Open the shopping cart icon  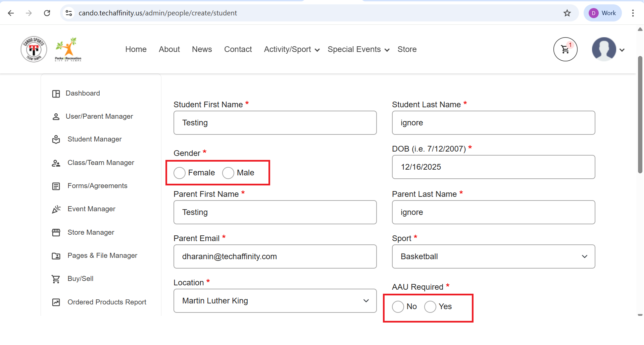[565, 49]
